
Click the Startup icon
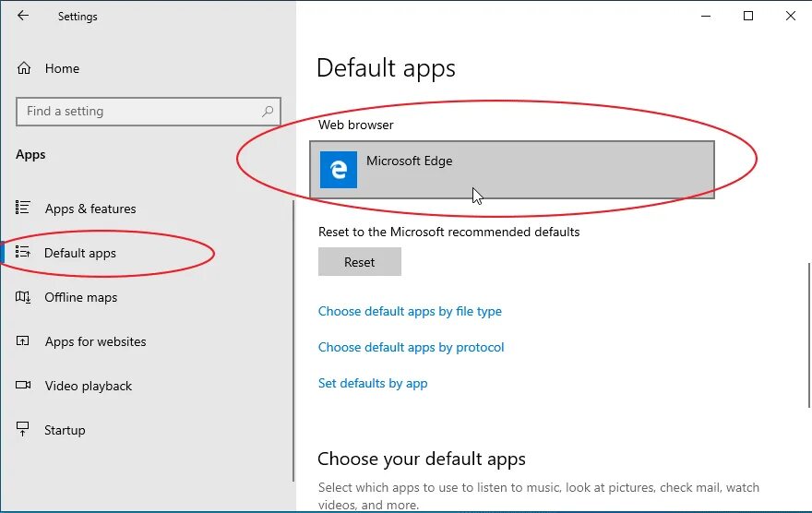pyautogui.click(x=24, y=430)
